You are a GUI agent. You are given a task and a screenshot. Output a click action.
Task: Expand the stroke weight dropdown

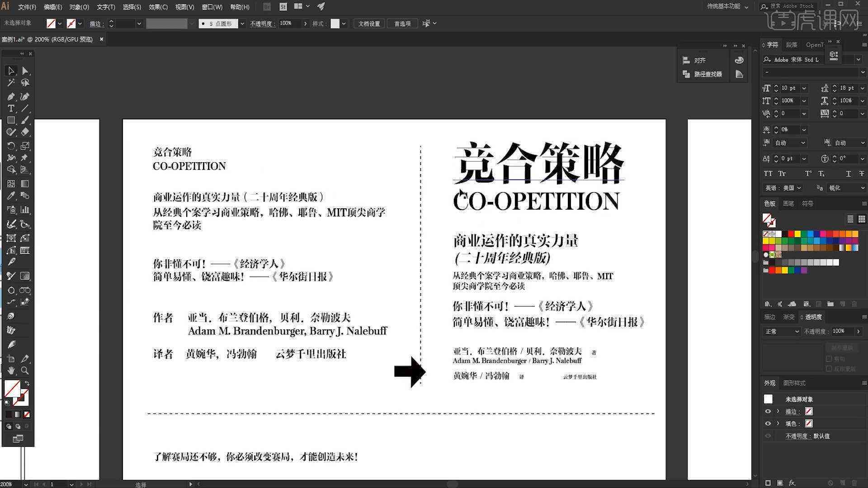coord(138,23)
